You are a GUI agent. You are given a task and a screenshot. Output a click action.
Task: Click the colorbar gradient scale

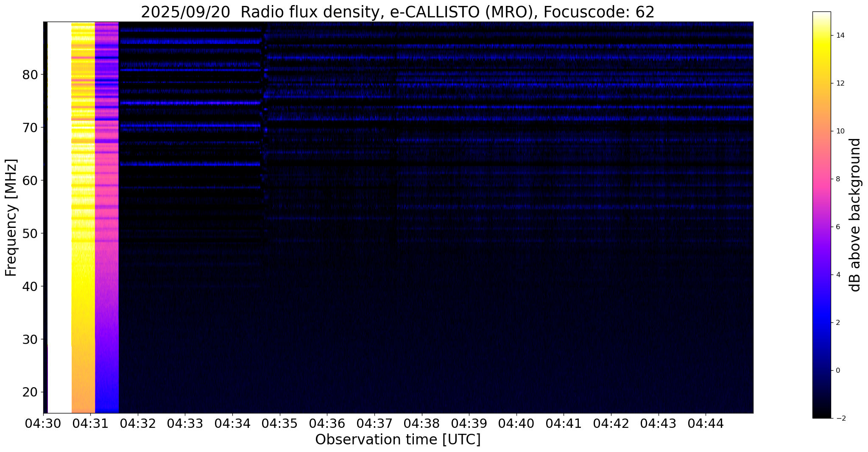[x=821, y=215]
